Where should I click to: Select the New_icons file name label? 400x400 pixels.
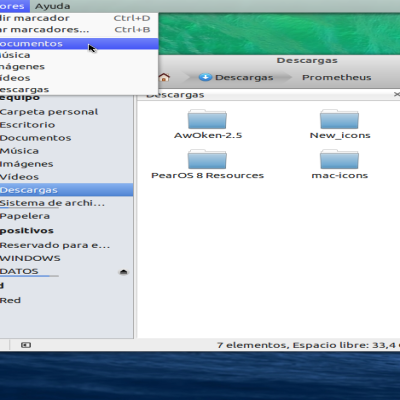340,135
